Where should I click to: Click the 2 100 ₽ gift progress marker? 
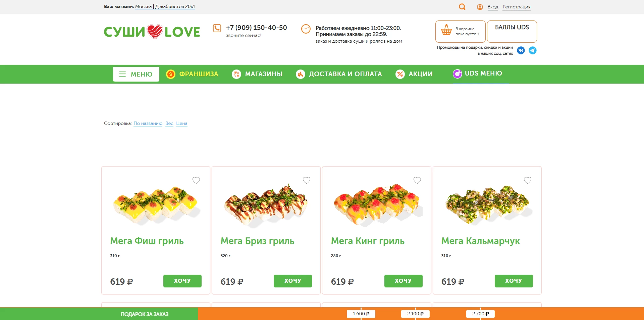tap(415, 314)
